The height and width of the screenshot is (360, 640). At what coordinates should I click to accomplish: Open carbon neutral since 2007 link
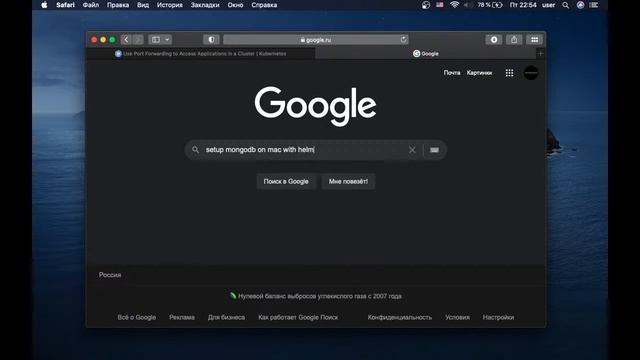click(x=316, y=296)
